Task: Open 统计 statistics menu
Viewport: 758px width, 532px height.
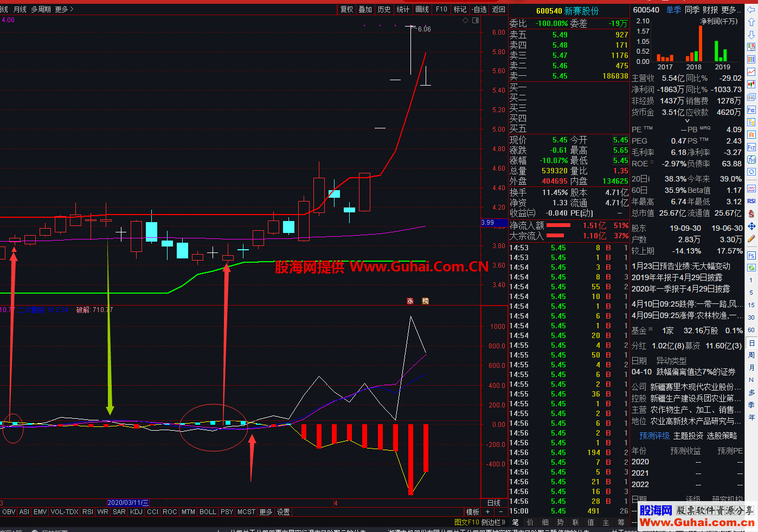Action: coord(403,9)
